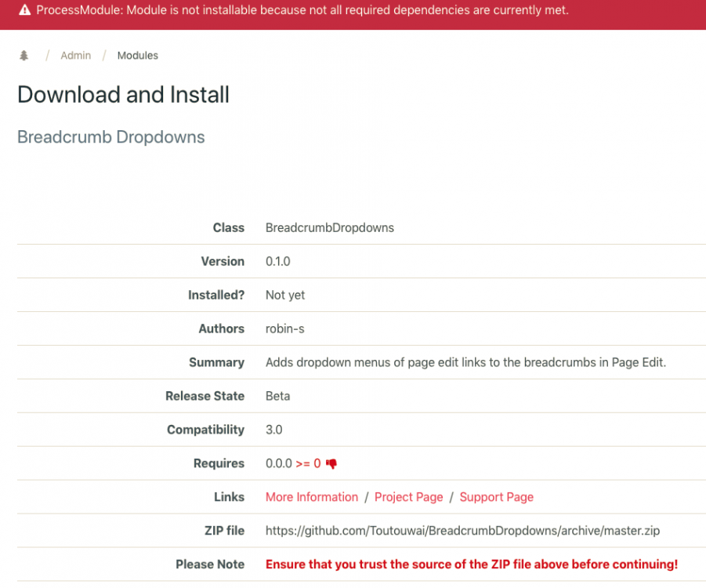Click the 'Not yet' installed status
Viewport: 706px width, 588px height.
(x=285, y=296)
